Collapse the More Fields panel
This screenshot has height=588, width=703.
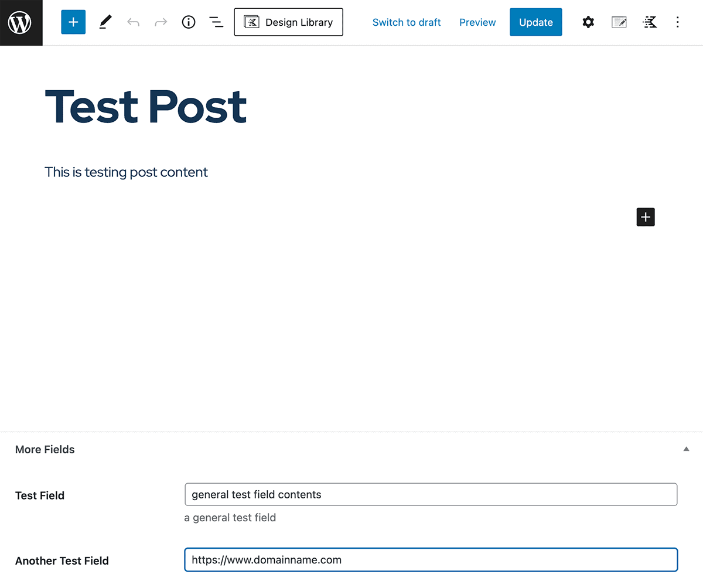tap(686, 449)
